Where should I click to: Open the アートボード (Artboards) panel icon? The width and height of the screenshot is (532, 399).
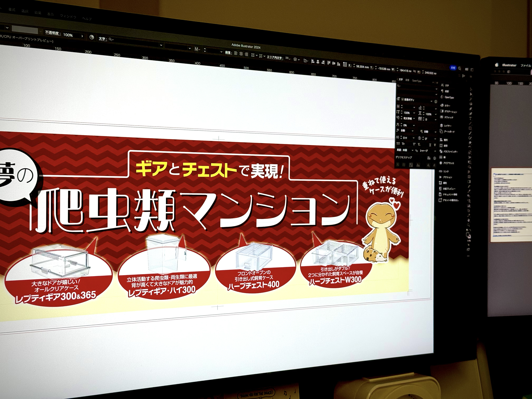pos(441,131)
